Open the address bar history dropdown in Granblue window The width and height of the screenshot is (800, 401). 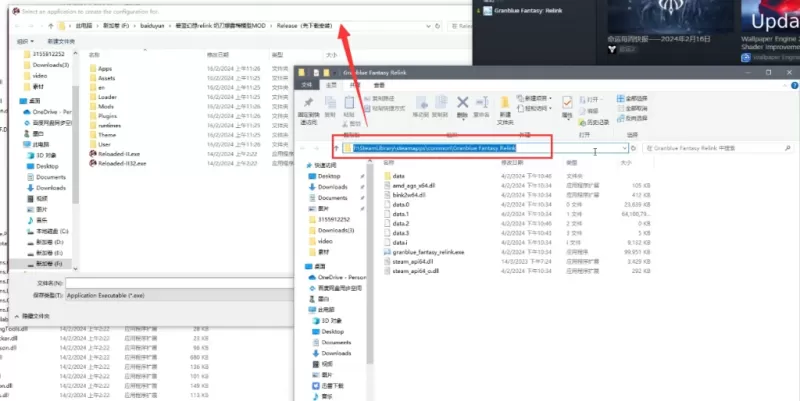[624, 148]
